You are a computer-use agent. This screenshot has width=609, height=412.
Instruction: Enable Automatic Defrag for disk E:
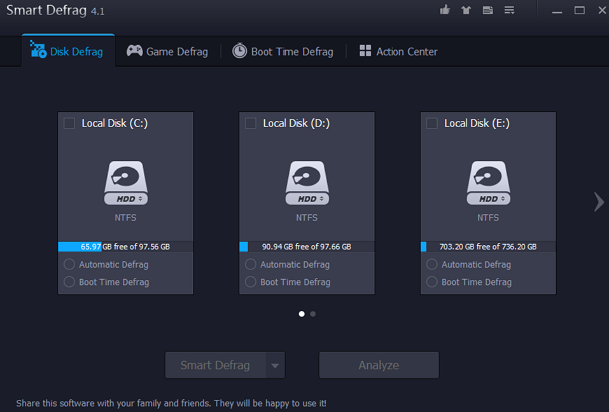pos(432,264)
